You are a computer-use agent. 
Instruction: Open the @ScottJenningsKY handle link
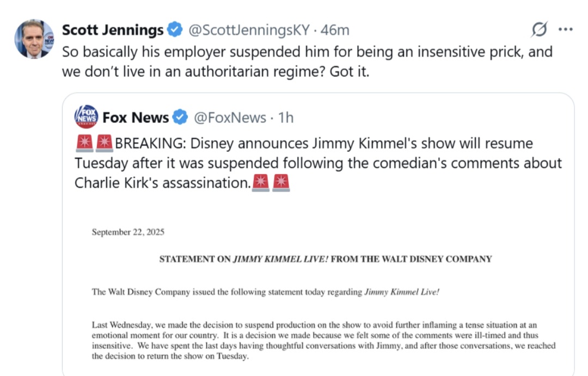249,30
